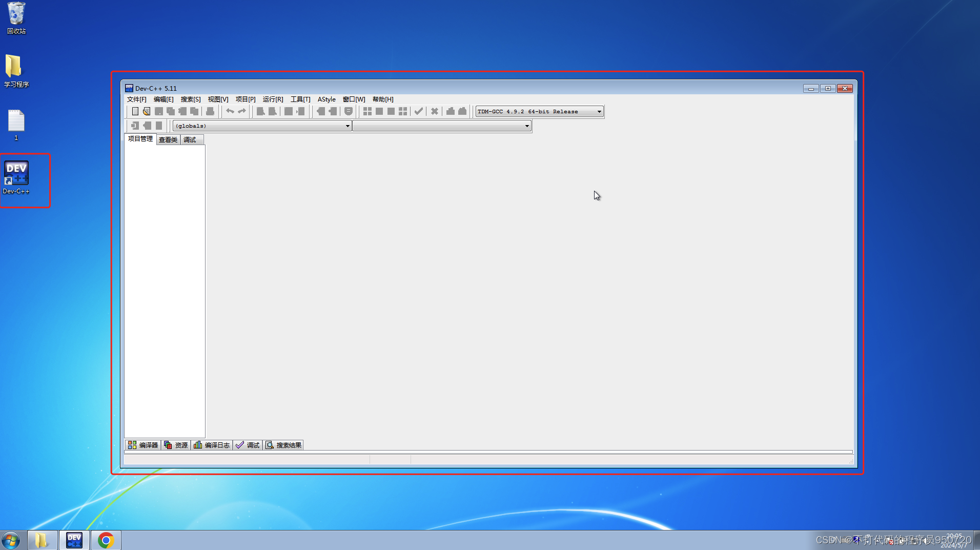Click the Project options toolbar icon
The height and width of the screenshot is (550, 980).
(x=159, y=126)
